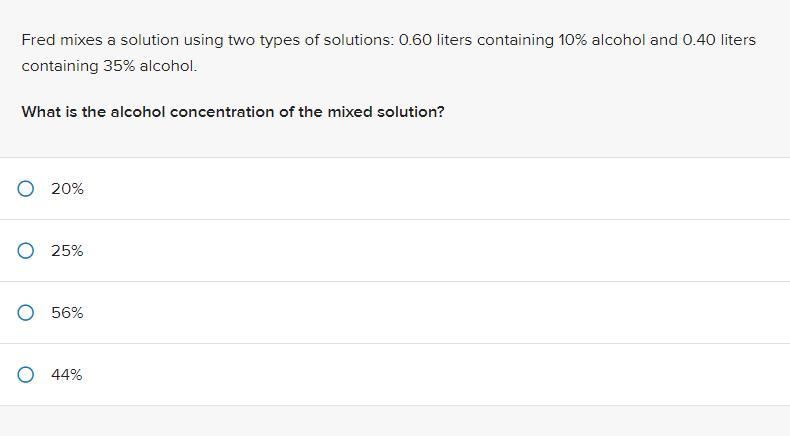The width and height of the screenshot is (790, 436).
Task: Click the word "Fred" in the problem
Action: coord(39,40)
